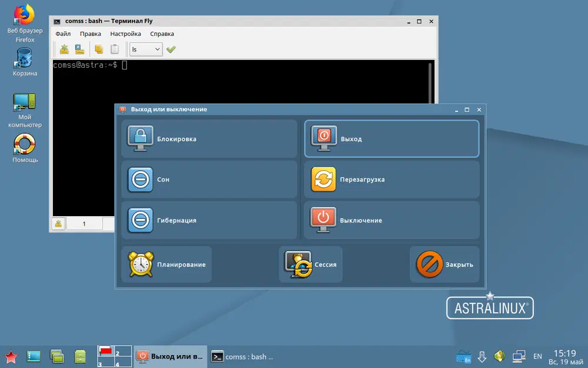
Task: Close Выход или выключение dialog with X
Action: click(479, 110)
